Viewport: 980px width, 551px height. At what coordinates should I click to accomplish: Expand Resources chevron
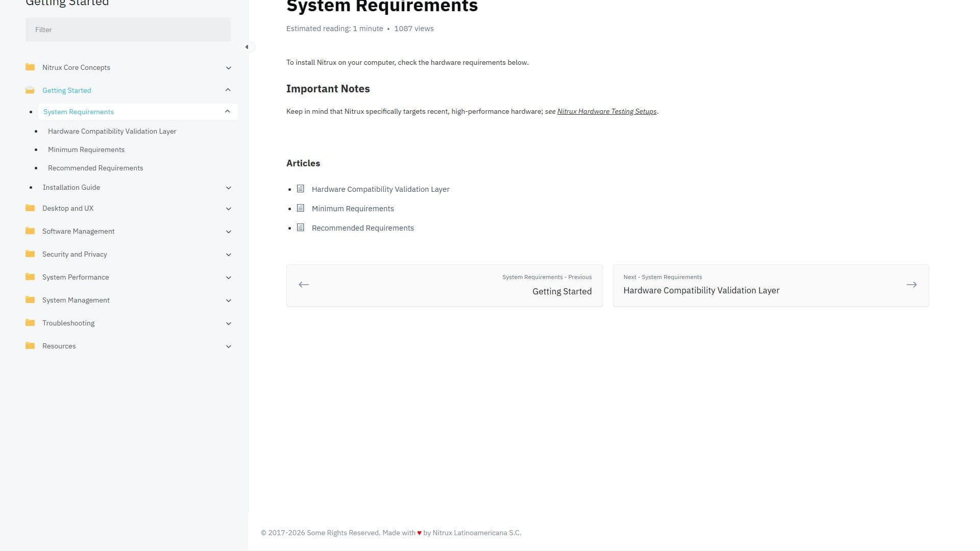point(229,346)
